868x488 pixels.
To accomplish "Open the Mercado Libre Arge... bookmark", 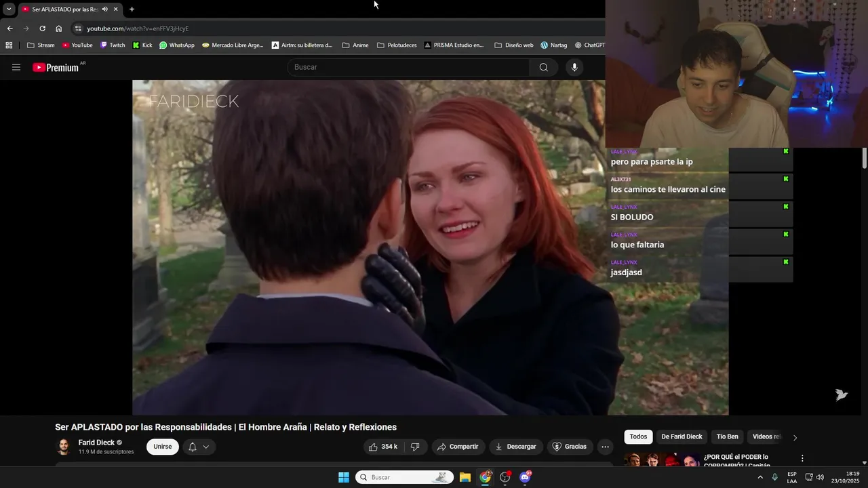I will 233,45.
